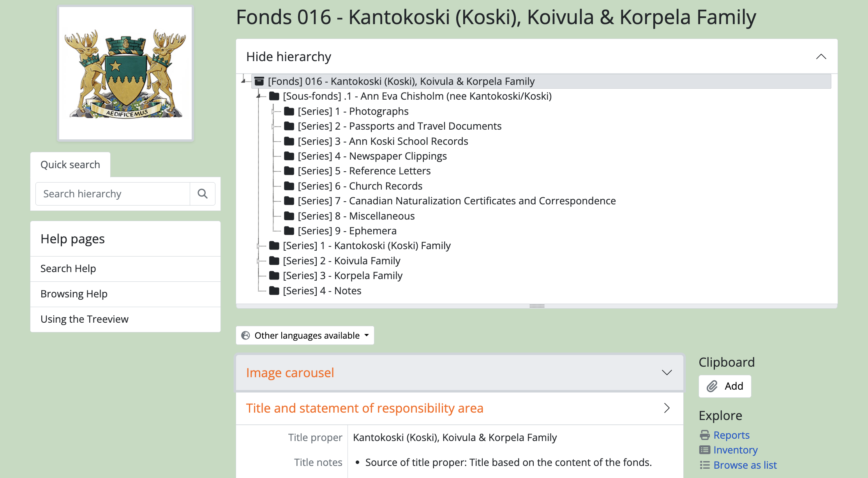Viewport: 868px width, 478px height.
Task: Expand the Image carousel section
Action: click(x=667, y=373)
